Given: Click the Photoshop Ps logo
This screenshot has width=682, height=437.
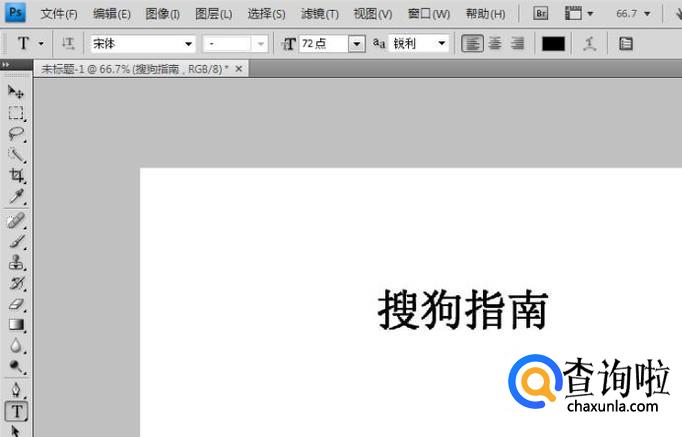Looking at the screenshot, I should pos(15,13).
